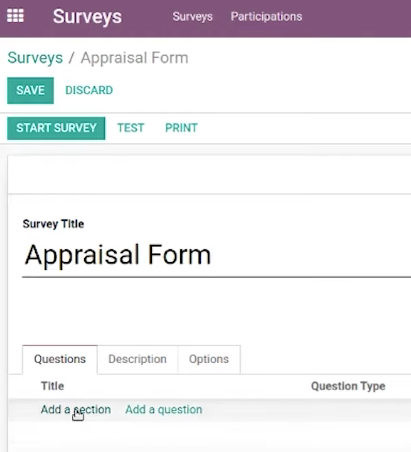Click the Appraisal Form breadcrumb text

(135, 58)
